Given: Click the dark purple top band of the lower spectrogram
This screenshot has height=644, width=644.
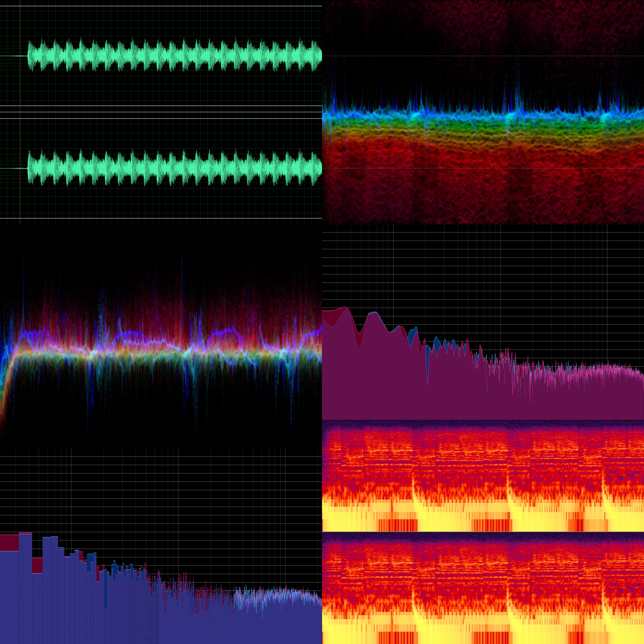Looking at the screenshot, I should pos(483,535).
